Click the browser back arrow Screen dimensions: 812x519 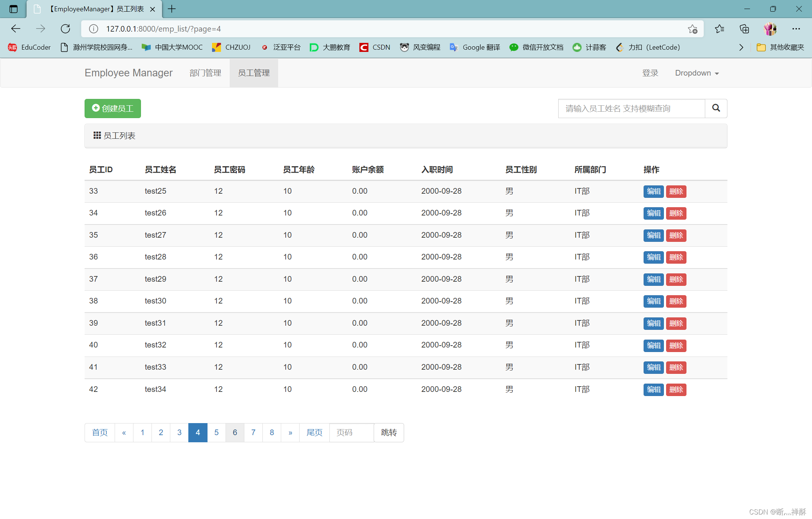16,29
